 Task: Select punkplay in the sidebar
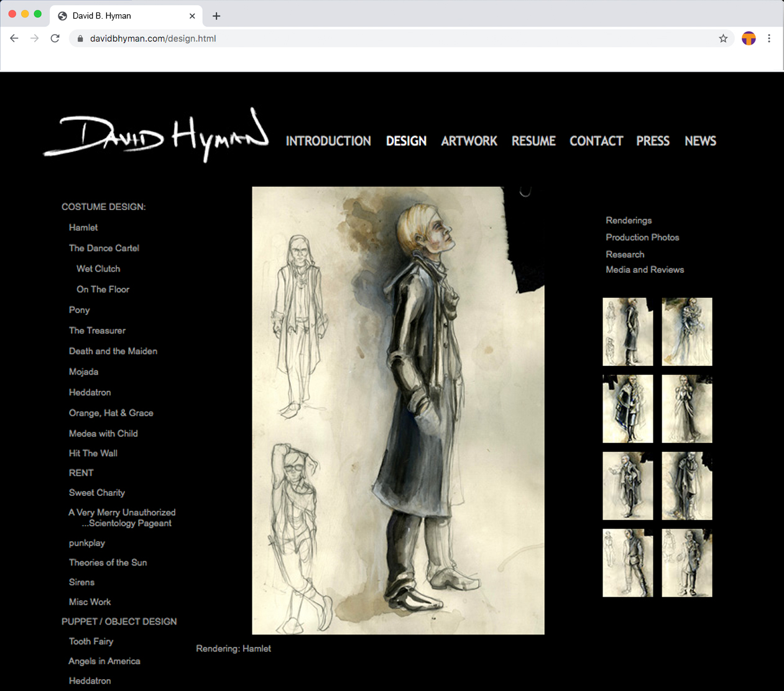(86, 542)
